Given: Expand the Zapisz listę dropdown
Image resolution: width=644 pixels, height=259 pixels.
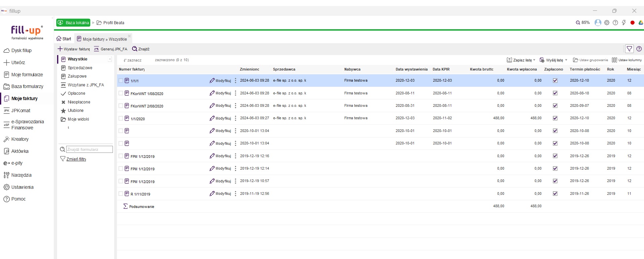Looking at the screenshot, I should tap(534, 60).
